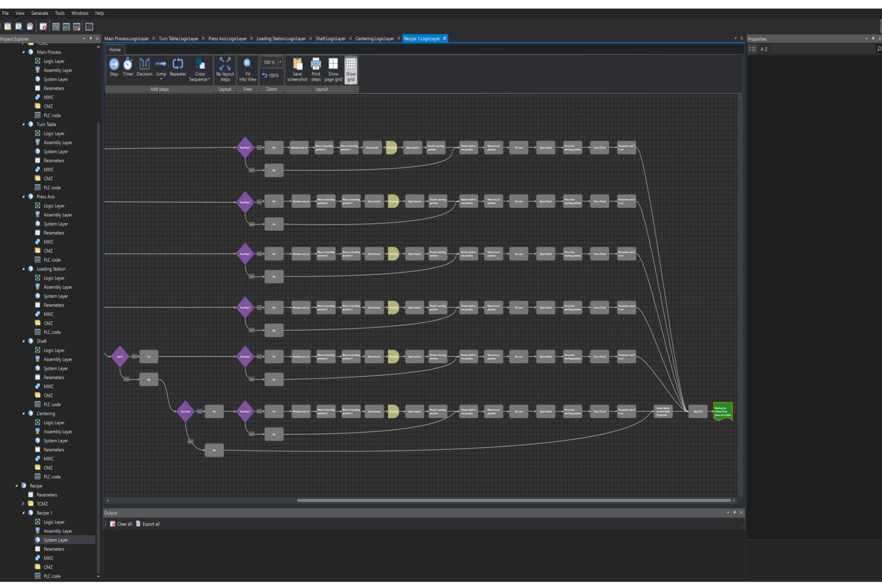
Task: Toggle the Properties panel pin
Action: (873, 39)
